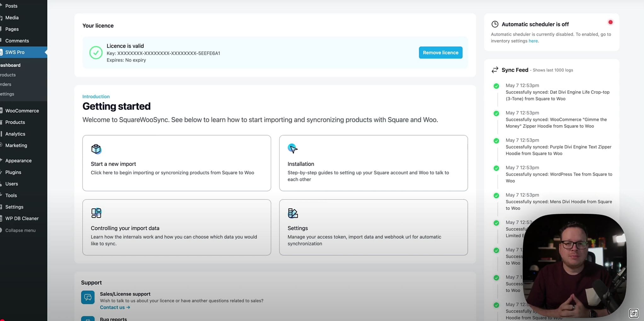Collapse the WordPress admin sidebar menu

20,230
